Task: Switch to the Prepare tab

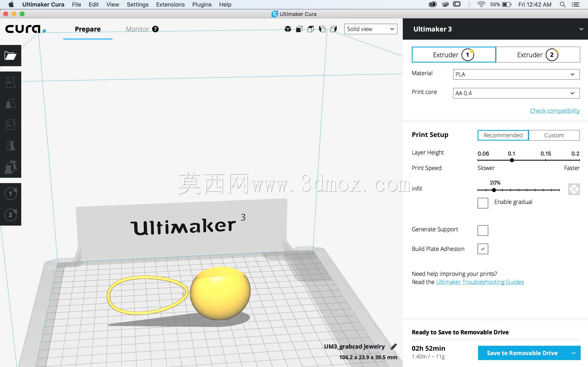Action: [x=88, y=29]
